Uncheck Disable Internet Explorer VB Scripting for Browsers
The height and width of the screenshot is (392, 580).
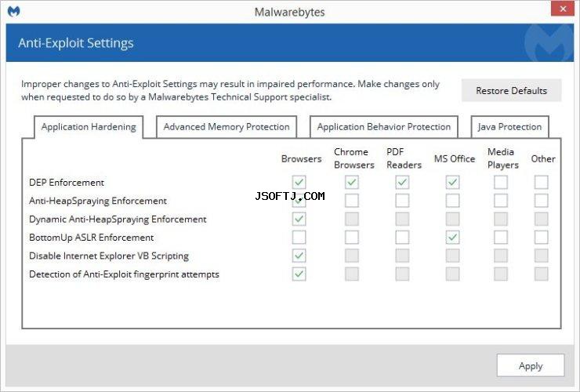coord(299,256)
